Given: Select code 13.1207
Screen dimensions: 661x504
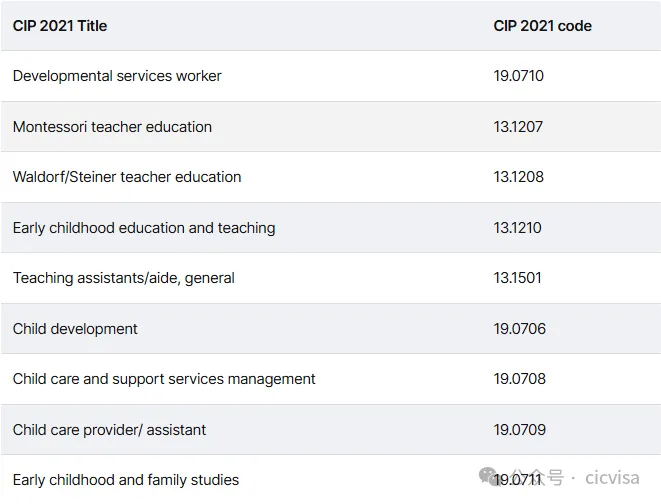Looking at the screenshot, I should pos(518,127).
